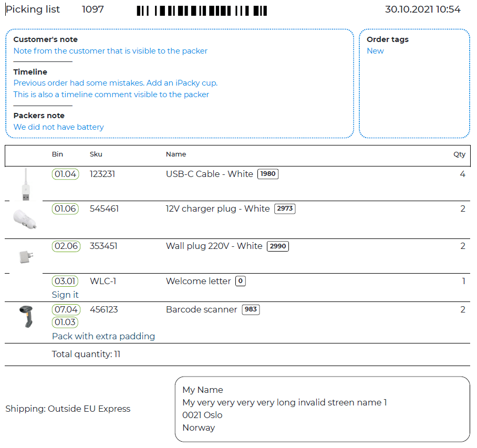Click the 983 price tag on Barcode scanner
This screenshot has width=477, height=448.
[251, 309]
